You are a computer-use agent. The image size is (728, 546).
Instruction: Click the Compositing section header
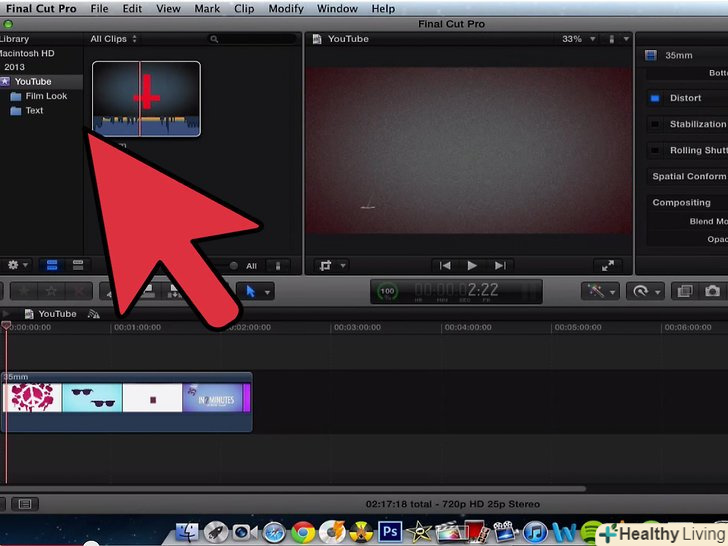coord(681,202)
